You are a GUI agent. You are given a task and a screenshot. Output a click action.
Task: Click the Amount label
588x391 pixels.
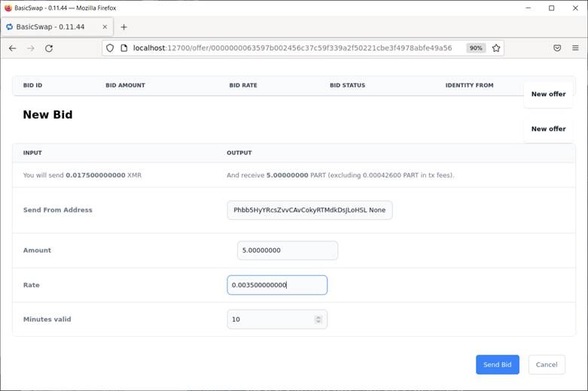coord(37,250)
